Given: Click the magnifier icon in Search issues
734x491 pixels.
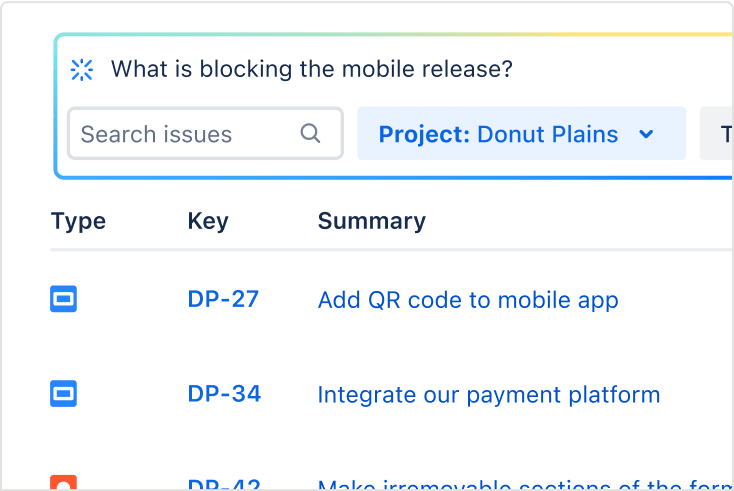Looking at the screenshot, I should [x=311, y=133].
